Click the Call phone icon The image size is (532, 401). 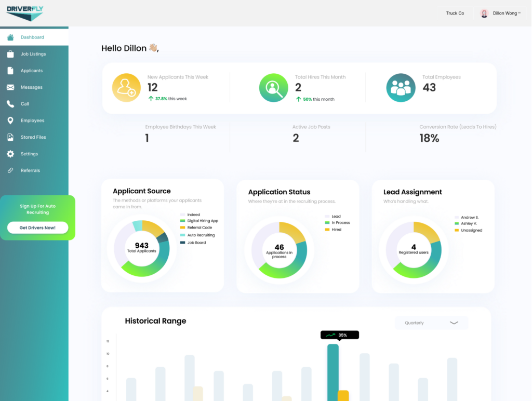[10, 104]
